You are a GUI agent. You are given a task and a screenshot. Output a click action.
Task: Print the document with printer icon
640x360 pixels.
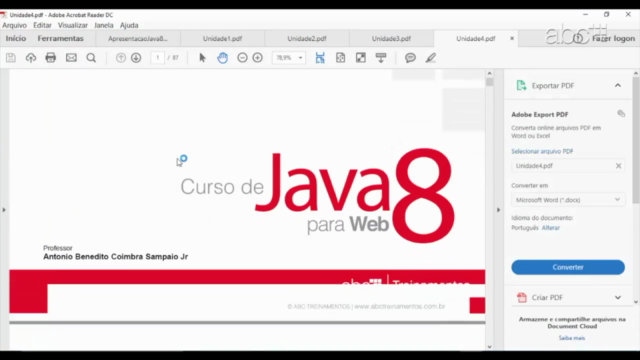point(51,58)
